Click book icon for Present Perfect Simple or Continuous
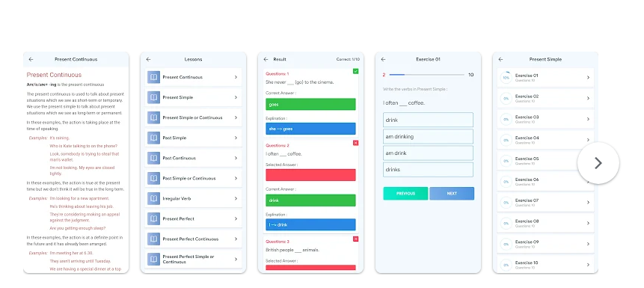The height and width of the screenshot is (288, 644). tap(153, 260)
